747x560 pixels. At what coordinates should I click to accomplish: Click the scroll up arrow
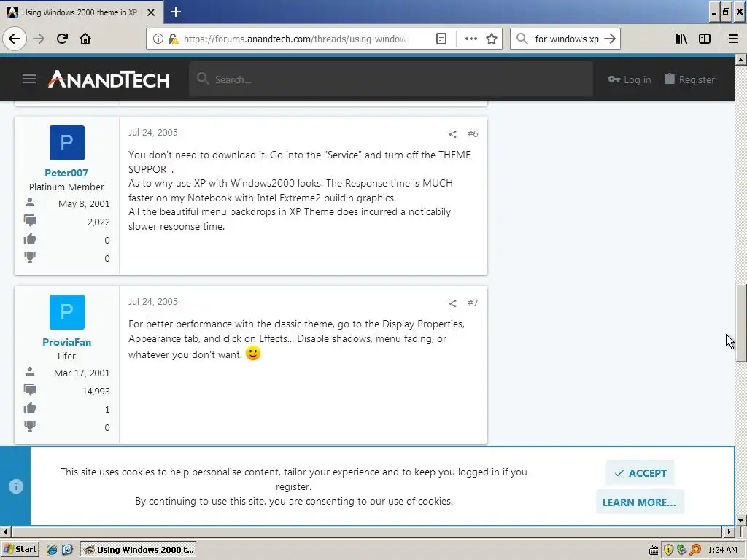point(741,60)
